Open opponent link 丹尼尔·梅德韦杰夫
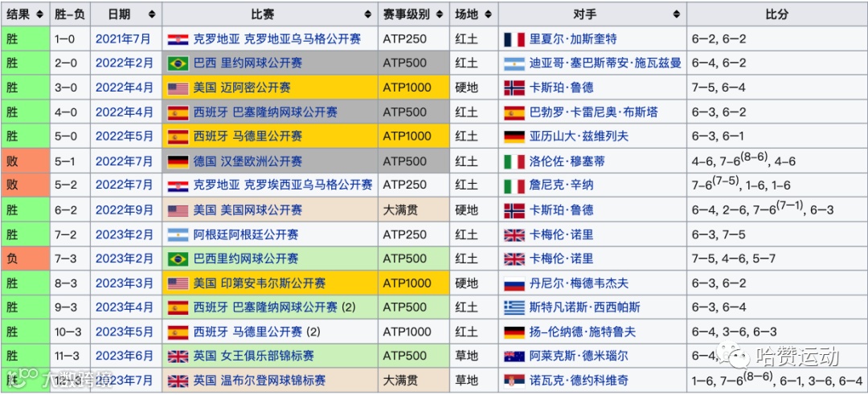 [x=579, y=283]
